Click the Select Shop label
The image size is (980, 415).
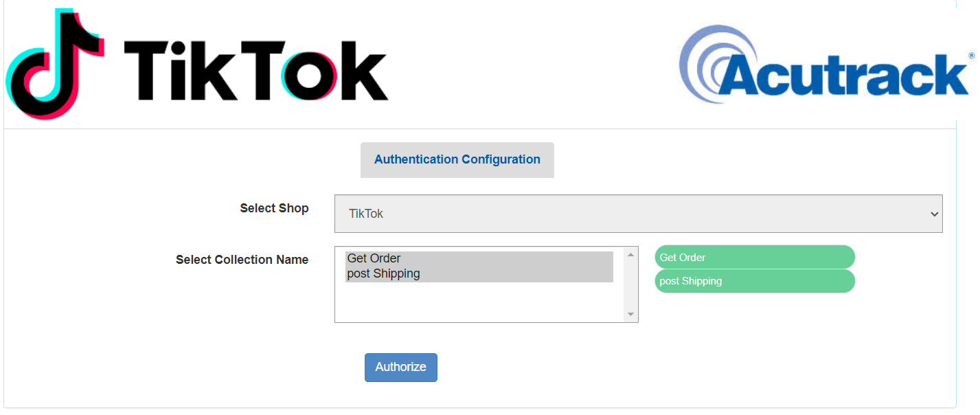274,208
